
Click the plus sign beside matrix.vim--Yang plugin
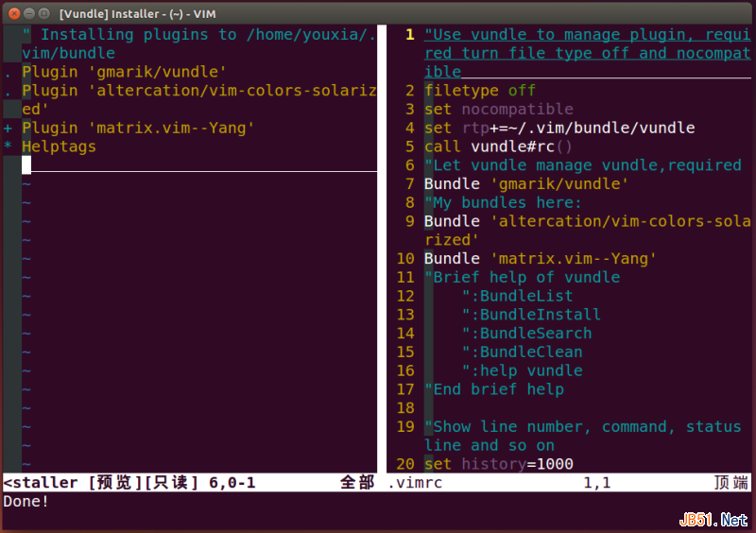pos(8,129)
